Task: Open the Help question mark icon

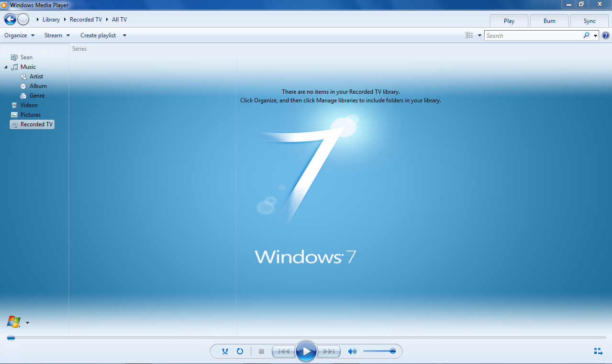Action: click(606, 35)
